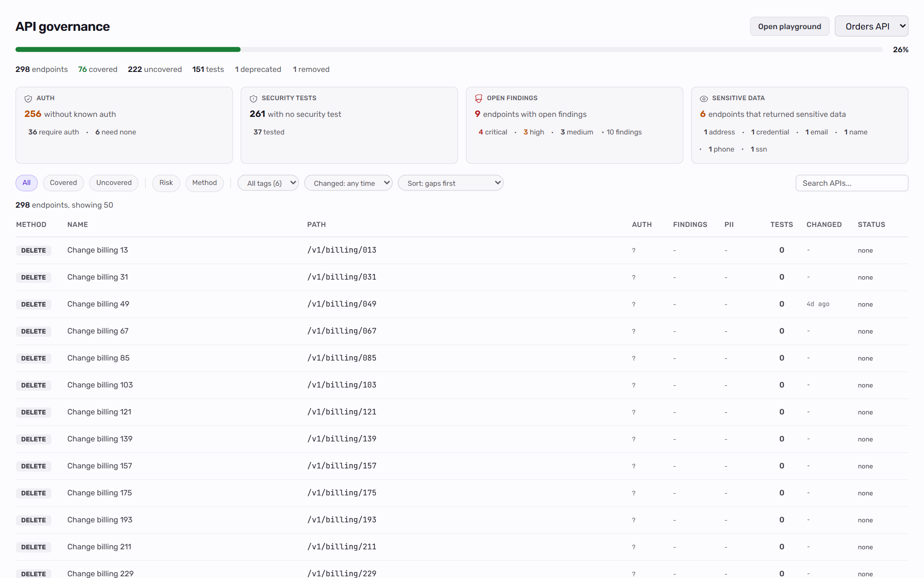
Task: Click the shield icon beside AUTH
Action: pyautogui.click(x=28, y=98)
